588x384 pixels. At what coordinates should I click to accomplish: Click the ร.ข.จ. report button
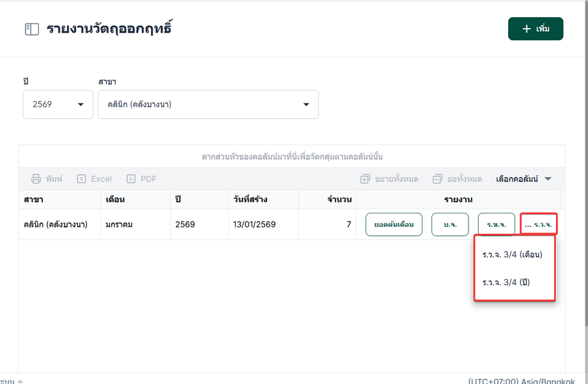[496, 224]
